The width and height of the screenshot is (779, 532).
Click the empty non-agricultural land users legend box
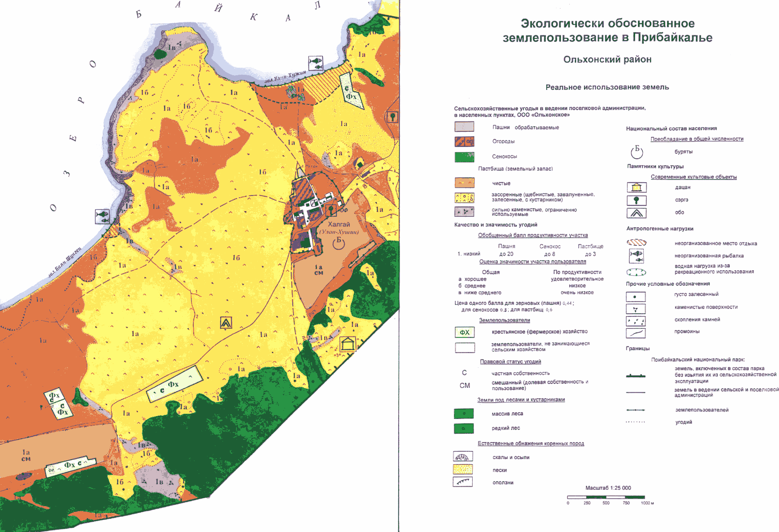[x=465, y=348]
